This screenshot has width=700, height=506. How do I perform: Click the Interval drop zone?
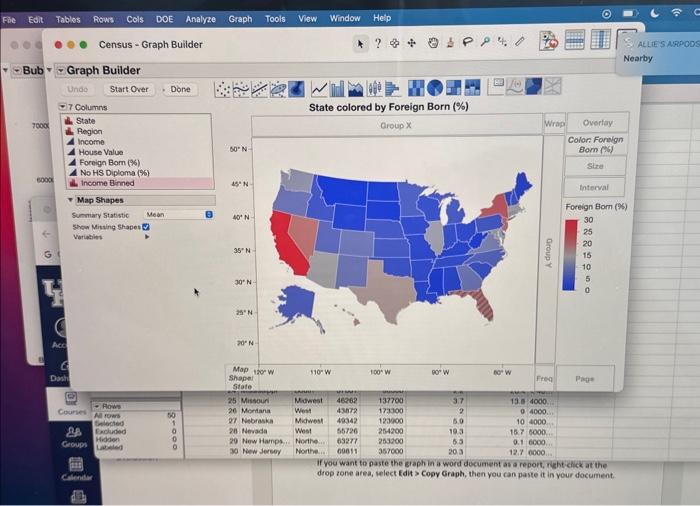click(x=594, y=188)
